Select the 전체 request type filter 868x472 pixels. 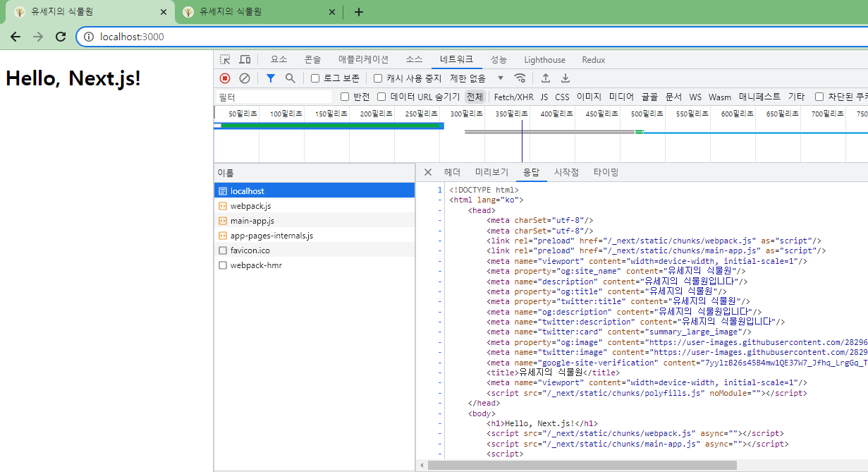(x=475, y=97)
